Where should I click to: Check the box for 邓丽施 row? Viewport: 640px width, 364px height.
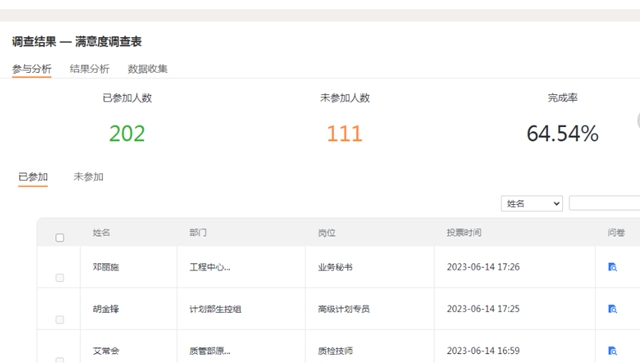coord(60,278)
